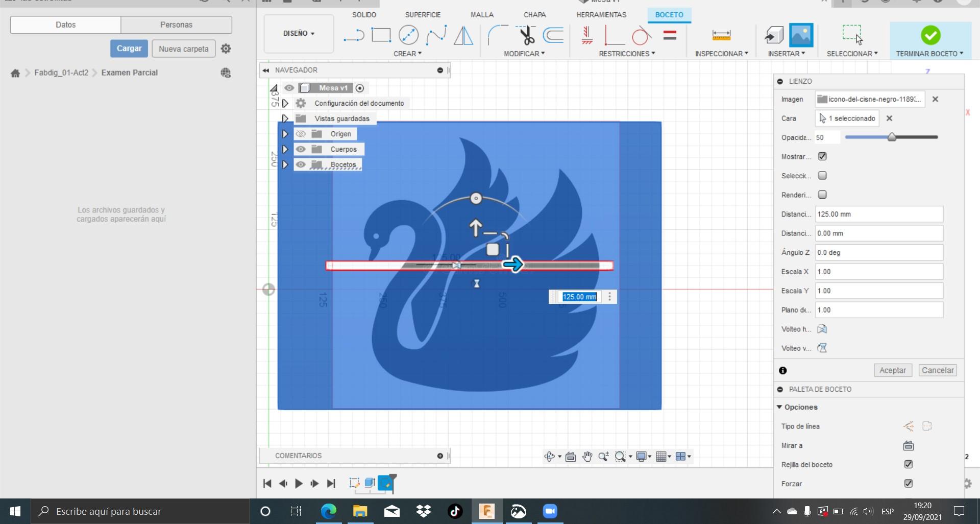980x524 pixels.
Task: Expand Configuración del documento node
Action: tap(285, 103)
